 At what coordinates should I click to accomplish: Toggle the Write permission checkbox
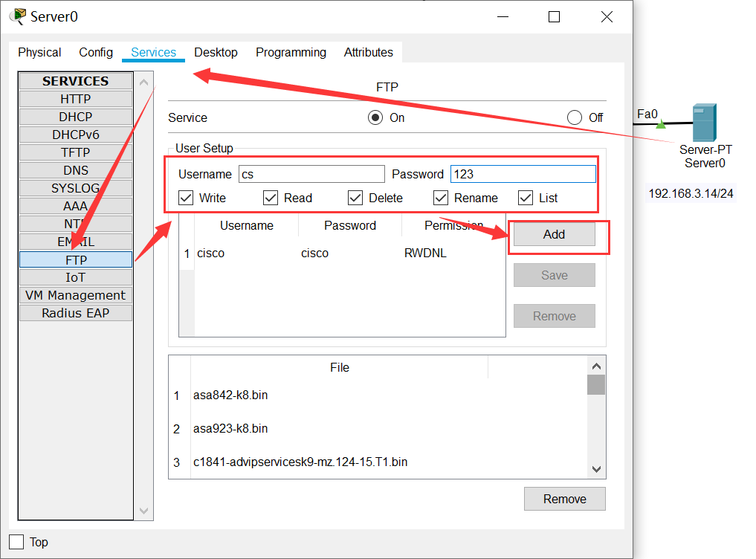(x=186, y=198)
